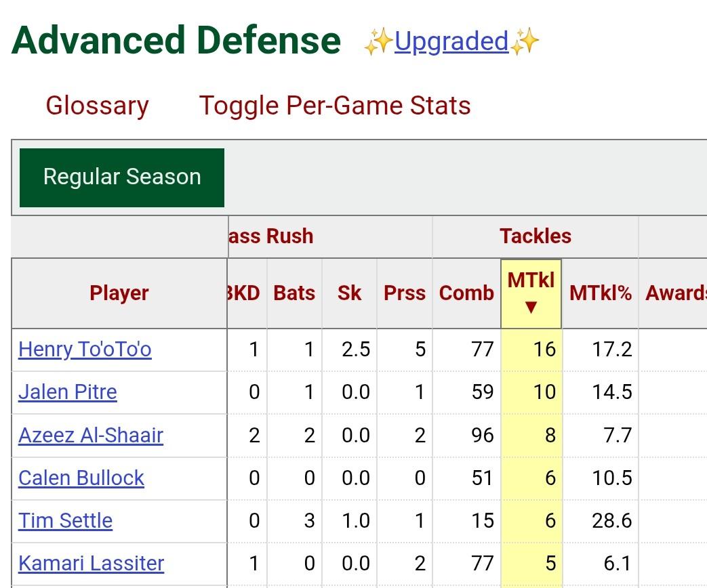Viewport: 707px width, 588px height.
Task: Sort table by Awards column
Action: 675,293
